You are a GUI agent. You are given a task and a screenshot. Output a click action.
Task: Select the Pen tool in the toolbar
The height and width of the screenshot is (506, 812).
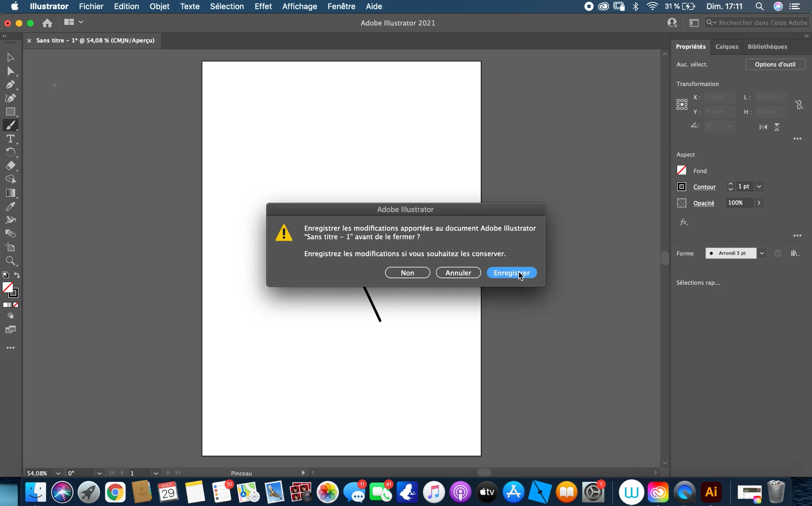click(10, 85)
